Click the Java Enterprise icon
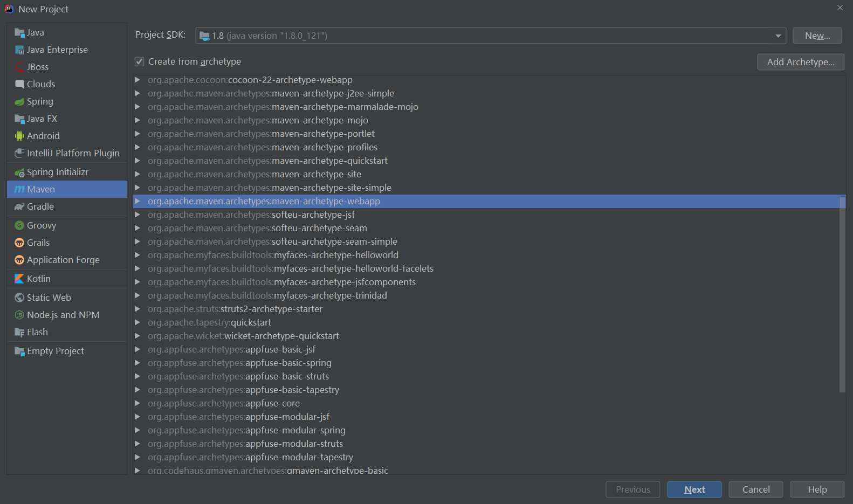This screenshot has height=504, width=853. coord(19,50)
